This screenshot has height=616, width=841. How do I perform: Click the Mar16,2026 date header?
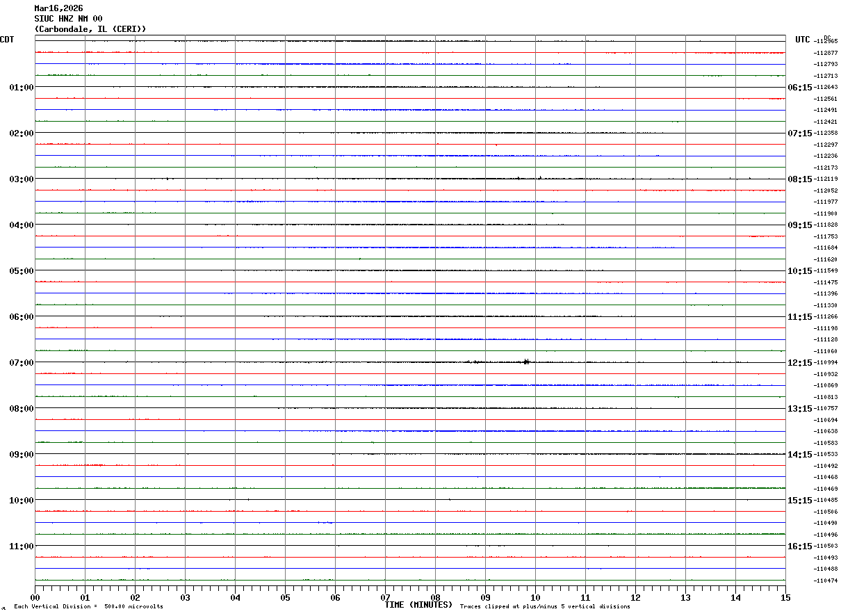[x=58, y=8]
